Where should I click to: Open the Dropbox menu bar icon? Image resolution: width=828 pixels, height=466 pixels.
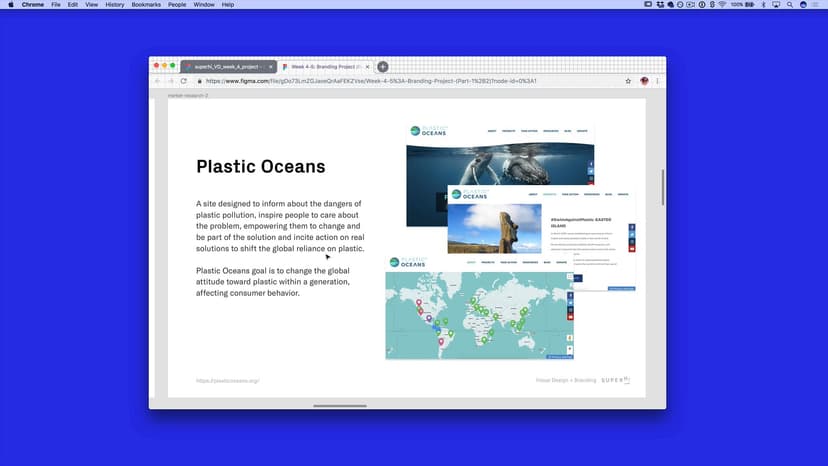(662, 5)
